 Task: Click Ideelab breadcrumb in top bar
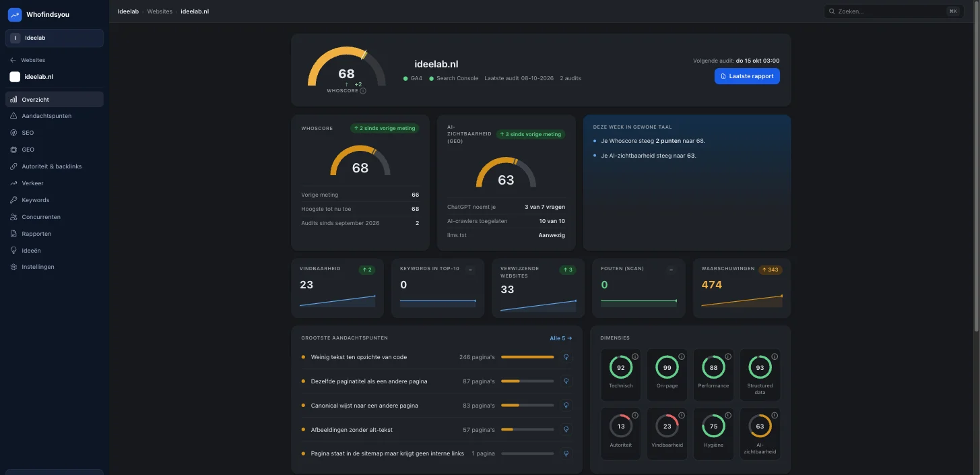point(128,11)
